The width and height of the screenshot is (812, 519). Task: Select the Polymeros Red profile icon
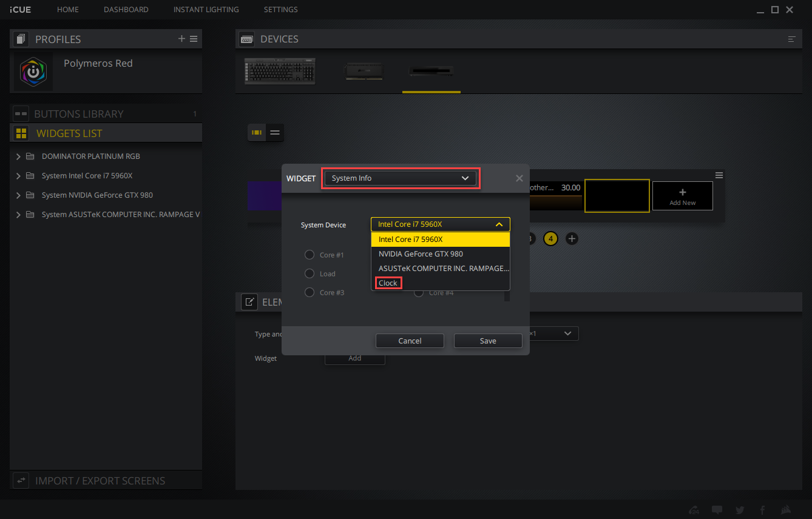tap(33, 72)
